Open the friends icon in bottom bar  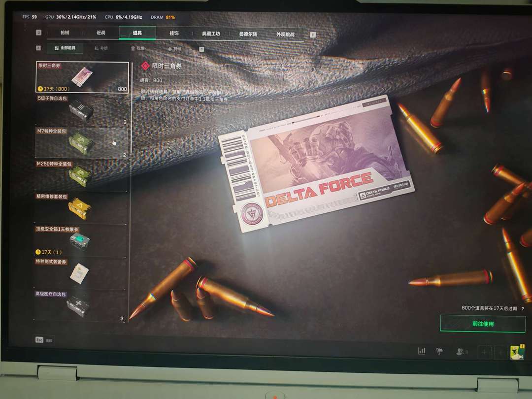pyautogui.click(x=461, y=352)
